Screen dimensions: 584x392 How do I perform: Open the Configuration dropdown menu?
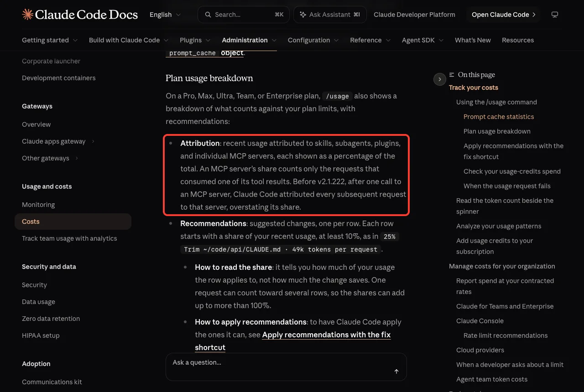(313, 40)
